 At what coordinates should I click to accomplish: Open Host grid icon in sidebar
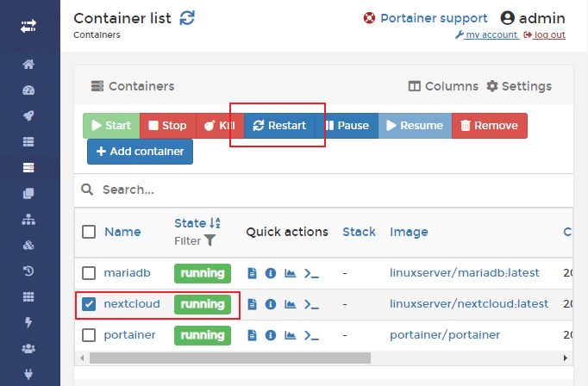[28, 296]
